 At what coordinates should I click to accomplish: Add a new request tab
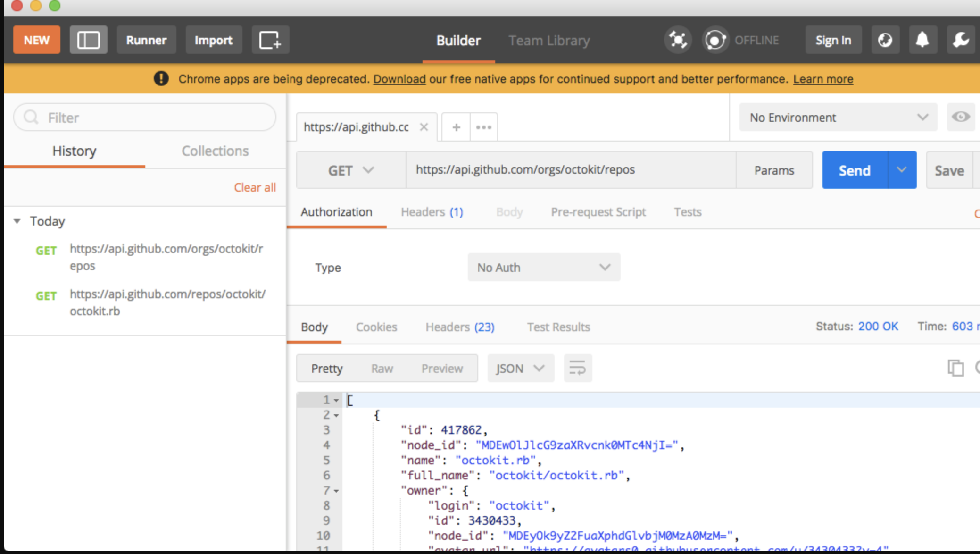[x=456, y=127]
